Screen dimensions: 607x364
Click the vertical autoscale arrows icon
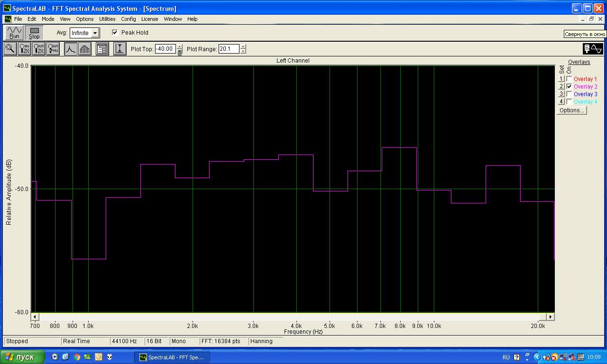pos(120,49)
